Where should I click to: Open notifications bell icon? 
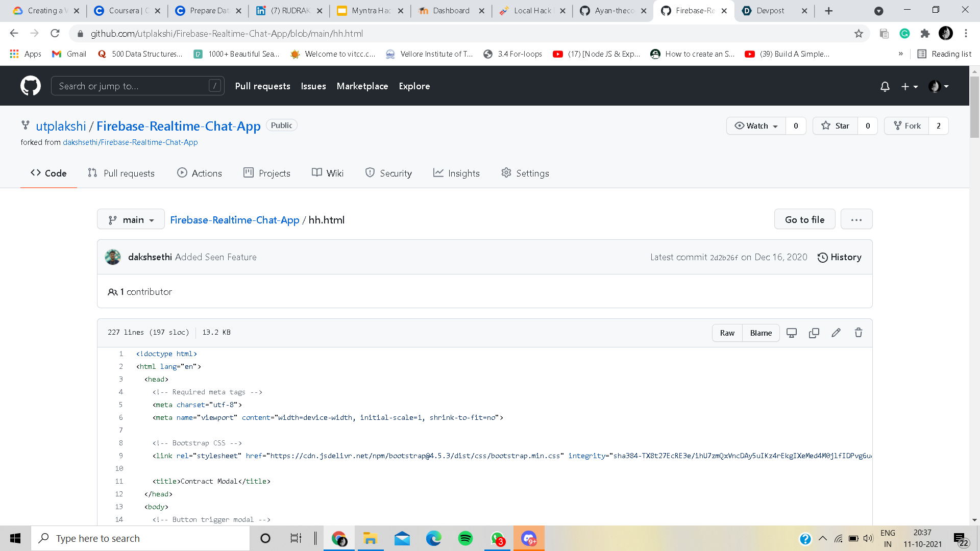click(x=885, y=86)
